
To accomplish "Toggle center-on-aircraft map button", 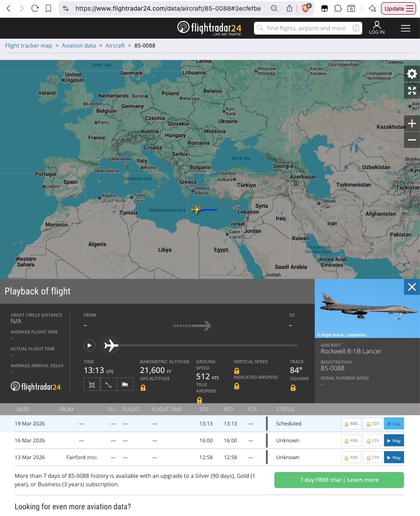I will [92, 385].
